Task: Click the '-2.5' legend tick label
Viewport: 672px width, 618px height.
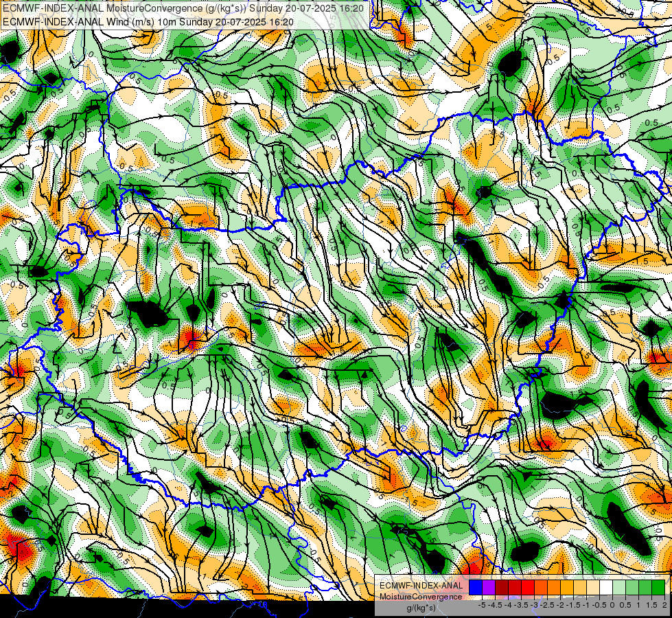Action: pyautogui.click(x=547, y=605)
